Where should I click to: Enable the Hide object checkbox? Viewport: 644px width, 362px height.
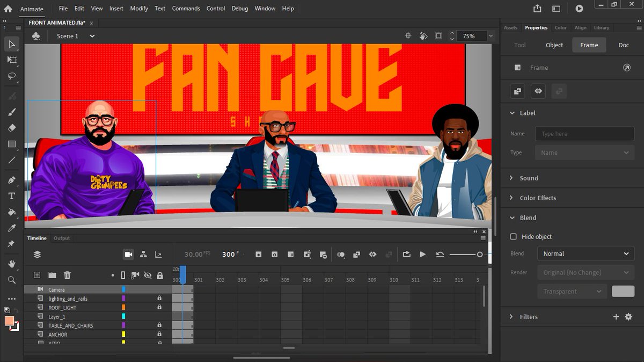(x=514, y=237)
